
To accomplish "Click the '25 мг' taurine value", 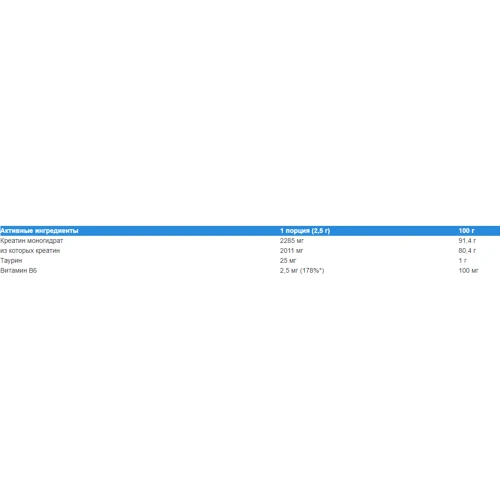I will [288, 261].
